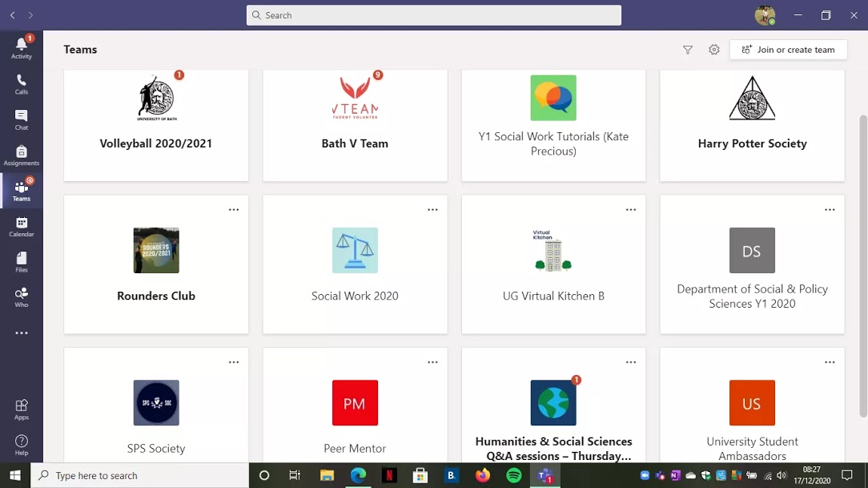Open more options for Humanities Q&A sessions
Screen dimensions: 868x488
(630, 362)
